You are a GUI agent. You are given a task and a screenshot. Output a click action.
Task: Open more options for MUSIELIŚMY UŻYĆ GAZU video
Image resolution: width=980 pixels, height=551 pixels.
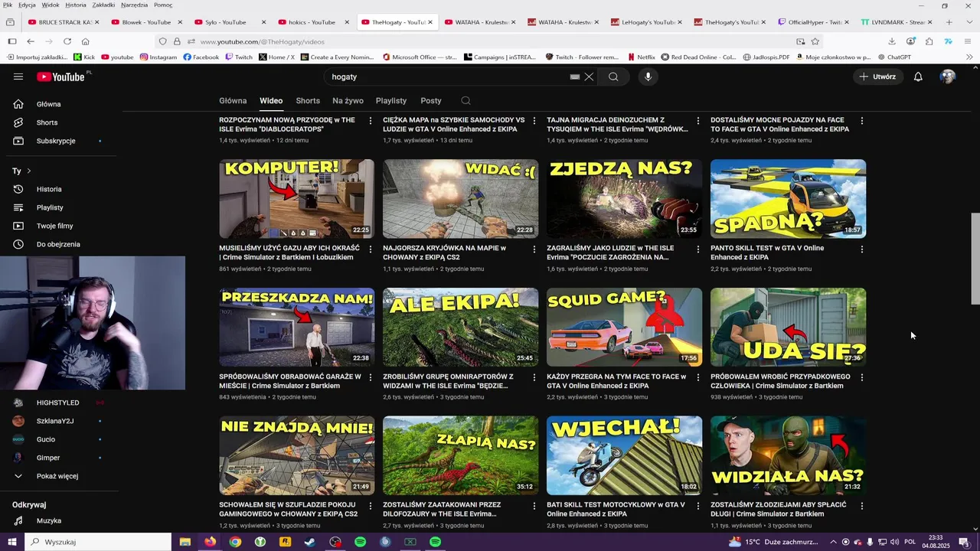pyautogui.click(x=370, y=249)
